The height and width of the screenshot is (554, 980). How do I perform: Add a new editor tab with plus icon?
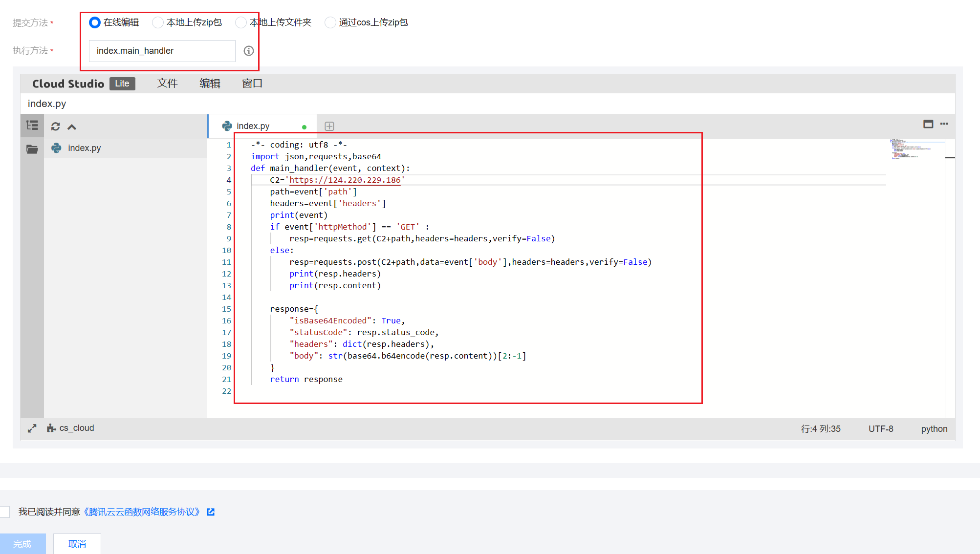329,127
